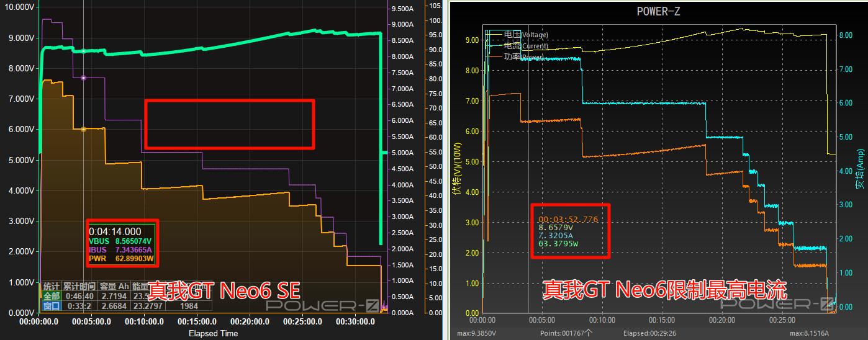Click the PWR 62.89903W readout

(x=120, y=259)
